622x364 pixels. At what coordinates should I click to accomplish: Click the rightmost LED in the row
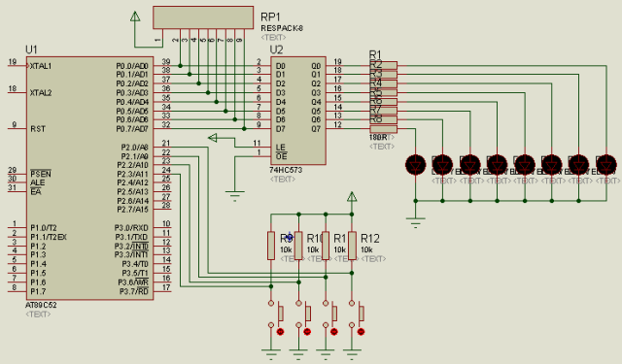pos(606,165)
